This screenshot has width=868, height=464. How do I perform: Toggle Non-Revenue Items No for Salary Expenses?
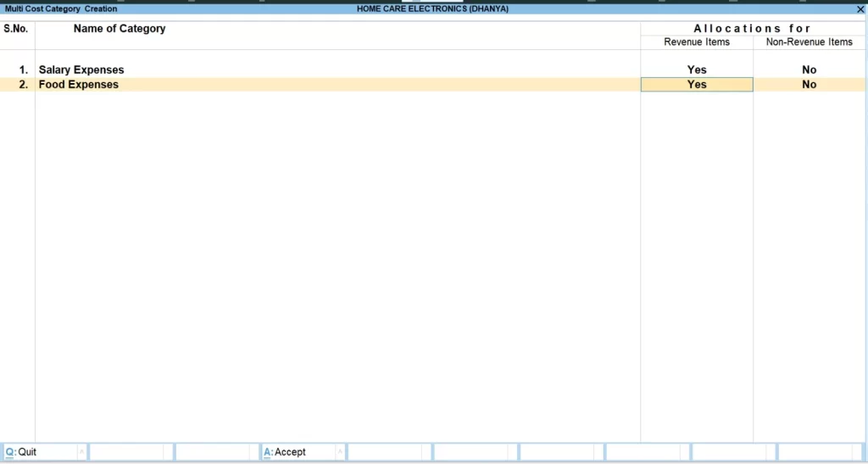(810, 70)
